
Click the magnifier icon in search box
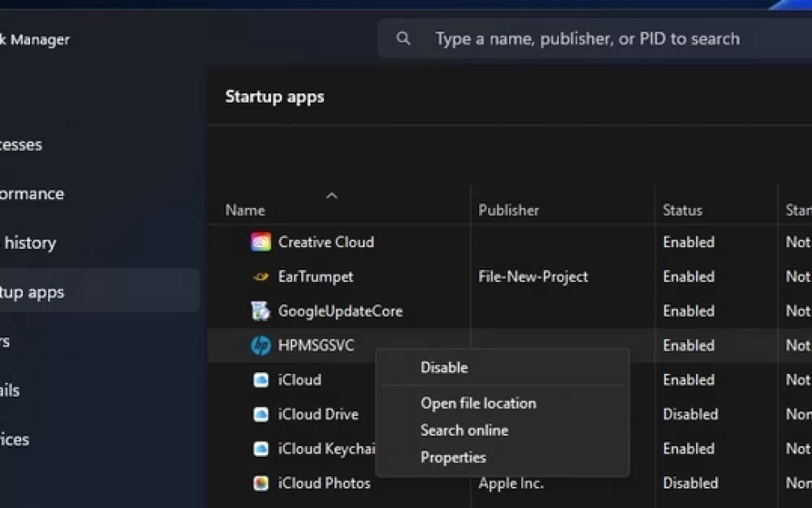(404, 38)
